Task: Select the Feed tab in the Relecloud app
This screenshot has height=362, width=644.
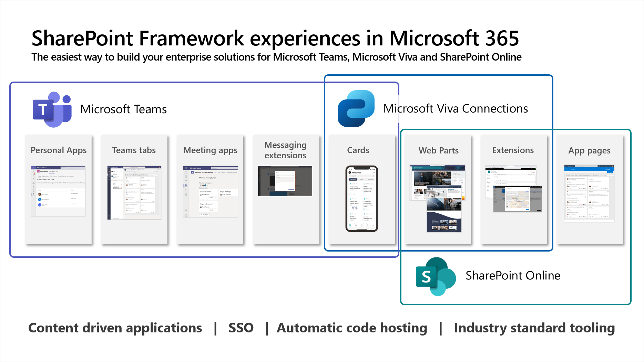Action: pyautogui.click(x=362, y=179)
